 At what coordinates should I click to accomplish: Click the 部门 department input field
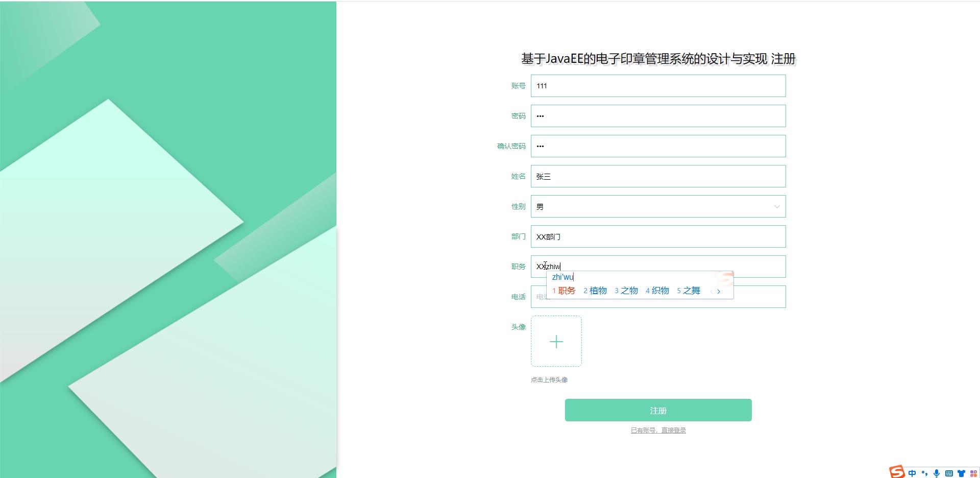click(658, 236)
